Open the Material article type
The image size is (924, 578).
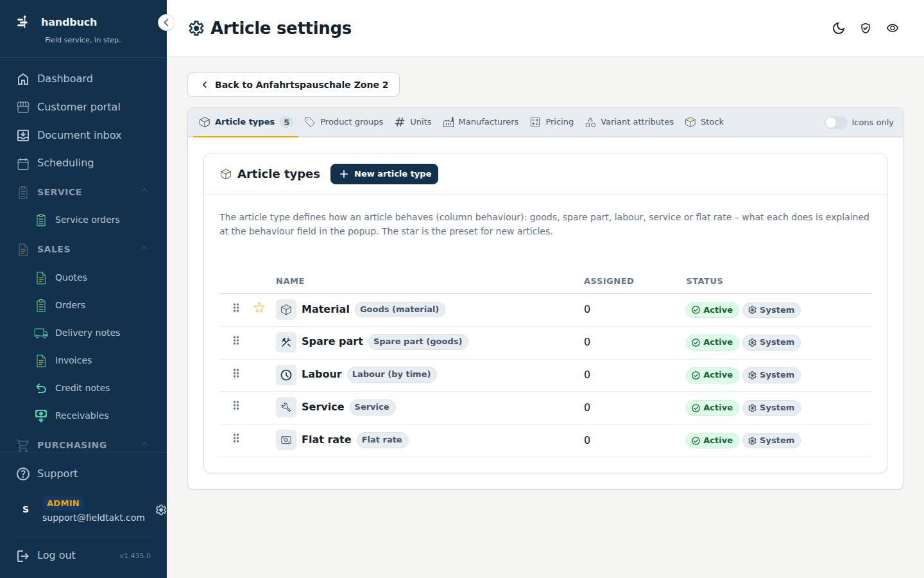click(325, 309)
